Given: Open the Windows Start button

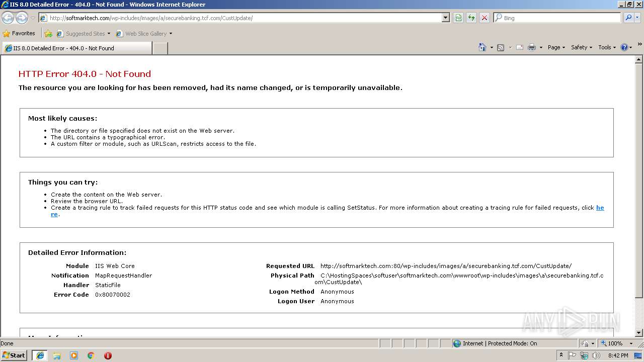Looking at the screenshot, I should click(x=14, y=355).
